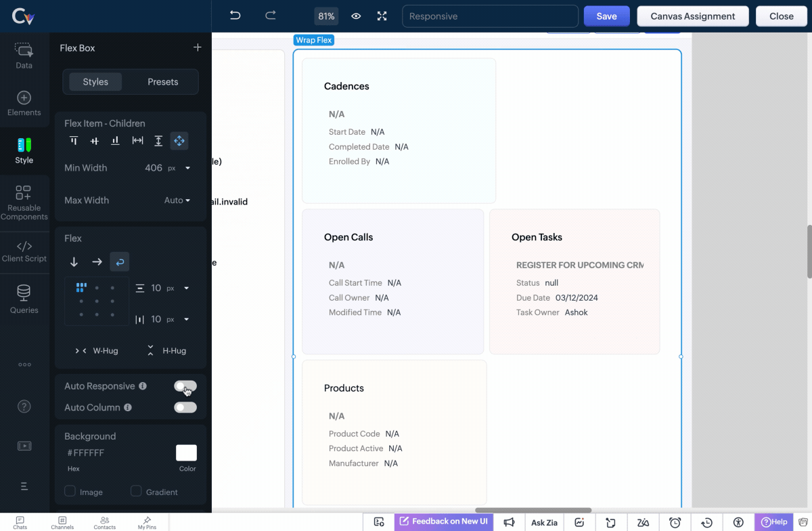
Task: Select the vertical flex direction arrow
Action: (74, 261)
